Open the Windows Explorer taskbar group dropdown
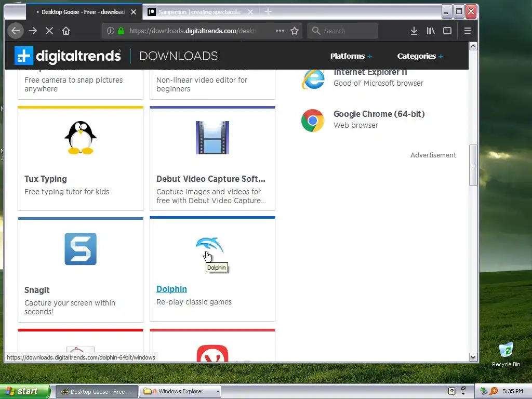 point(218,392)
